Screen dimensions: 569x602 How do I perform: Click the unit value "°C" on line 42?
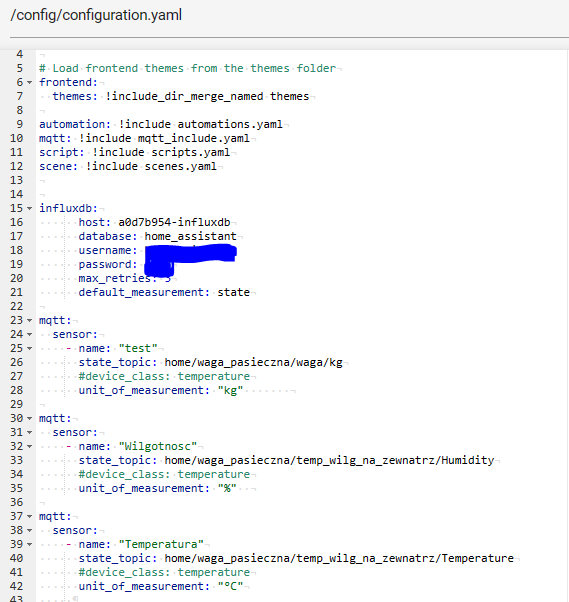(230, 587)
